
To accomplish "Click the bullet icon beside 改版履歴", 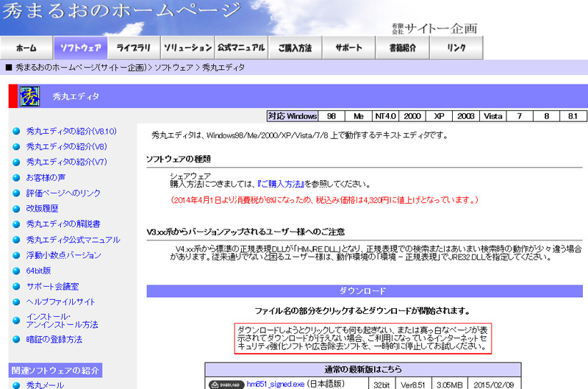I will coord(16,208).
